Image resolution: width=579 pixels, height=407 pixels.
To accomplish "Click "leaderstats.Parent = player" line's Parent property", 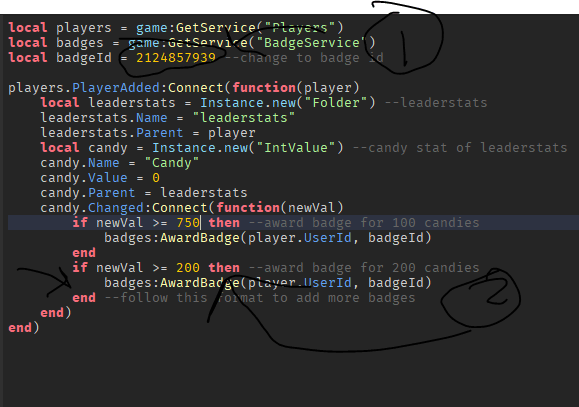I will click(160, 133).
